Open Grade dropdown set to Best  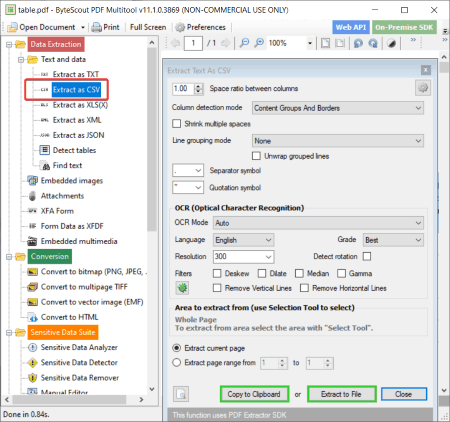click(393, 240)
